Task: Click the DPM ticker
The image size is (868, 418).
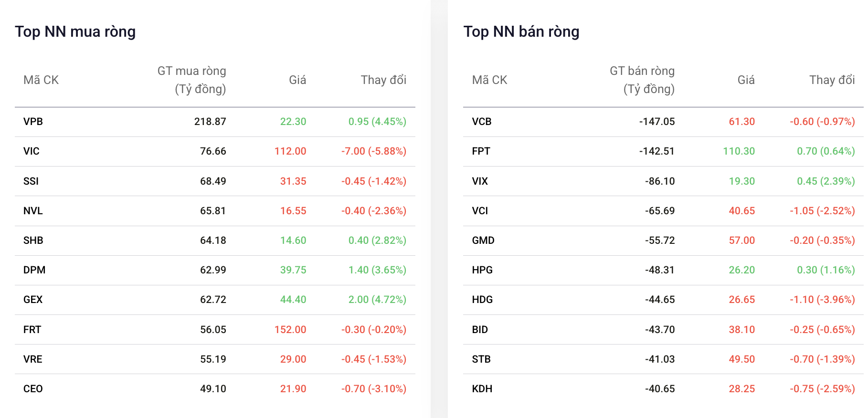Action: tap(34, 270)
